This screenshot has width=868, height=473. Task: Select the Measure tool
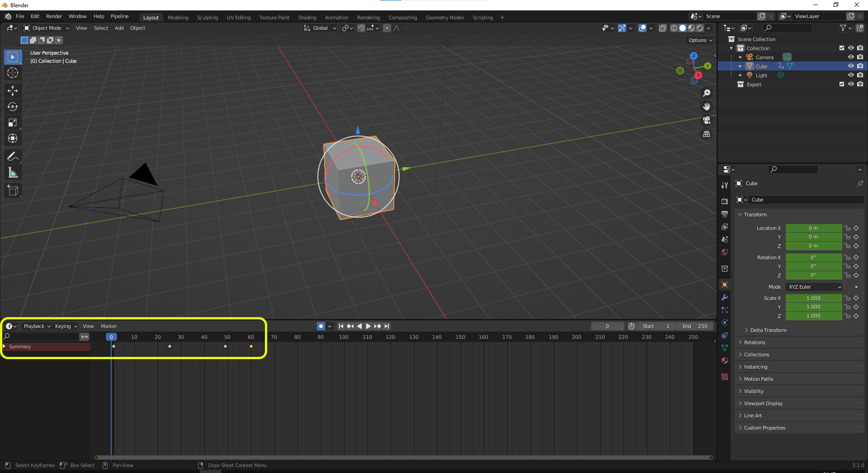coord(13,173)
